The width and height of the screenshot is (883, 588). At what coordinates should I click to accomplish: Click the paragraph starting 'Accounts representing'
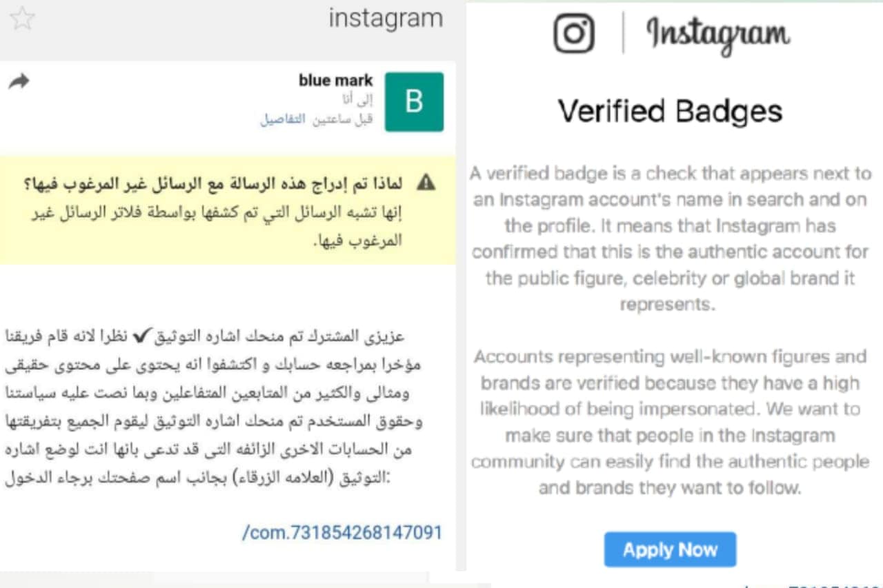tap(670, 423)
